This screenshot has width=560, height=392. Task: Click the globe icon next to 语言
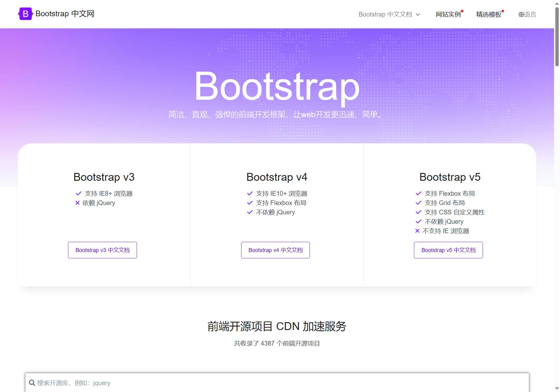tap(521, 14)
